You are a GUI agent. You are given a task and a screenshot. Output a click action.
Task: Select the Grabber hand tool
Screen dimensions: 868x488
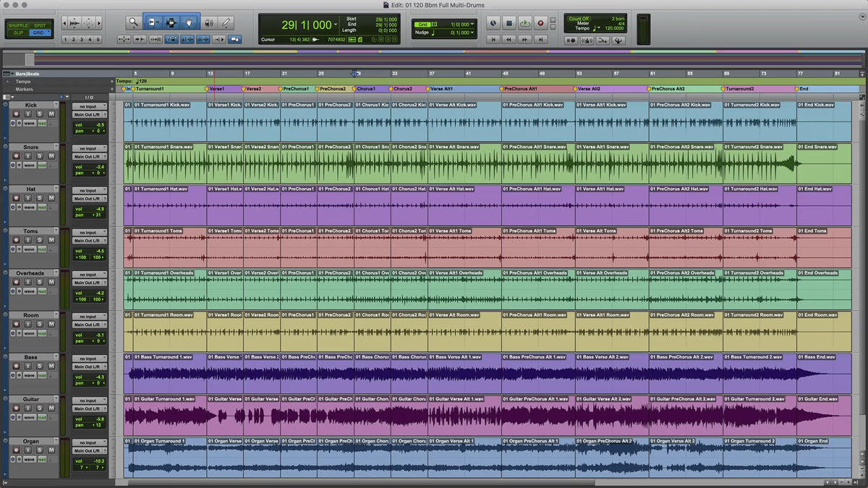click(x=190, y=22)
